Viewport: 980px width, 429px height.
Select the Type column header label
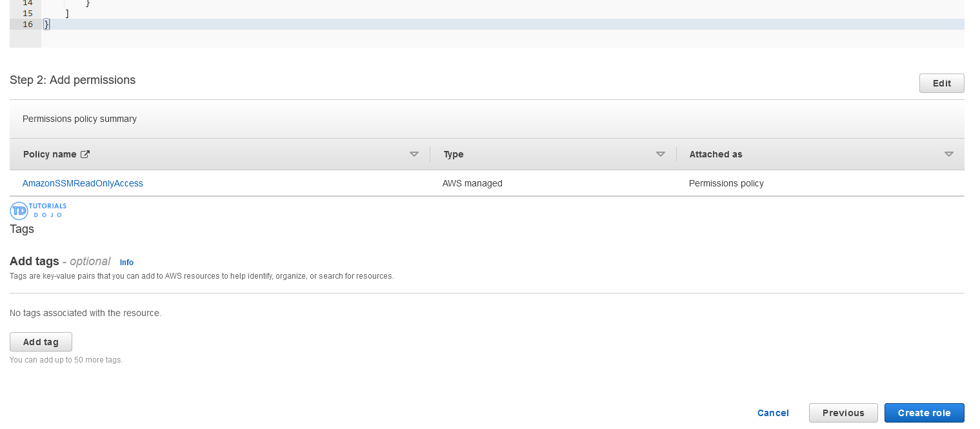click(454, 155)
